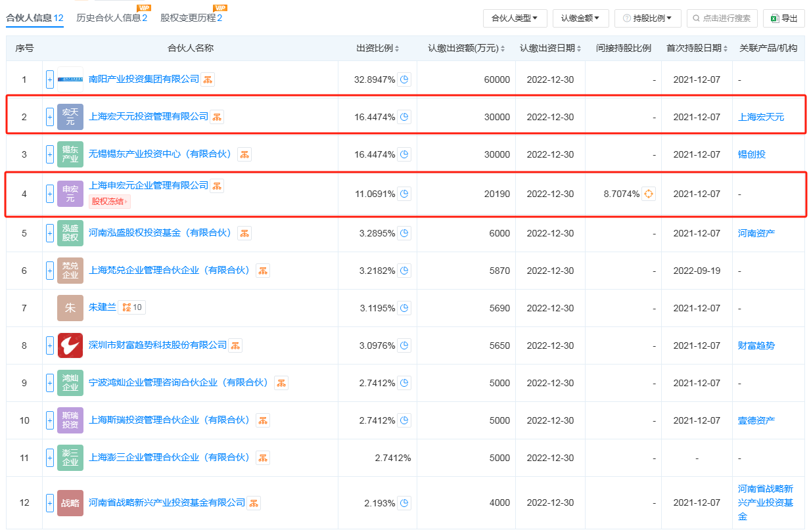Click the 深圳市财富趋势科技 company logo

(x=70, y=345)
